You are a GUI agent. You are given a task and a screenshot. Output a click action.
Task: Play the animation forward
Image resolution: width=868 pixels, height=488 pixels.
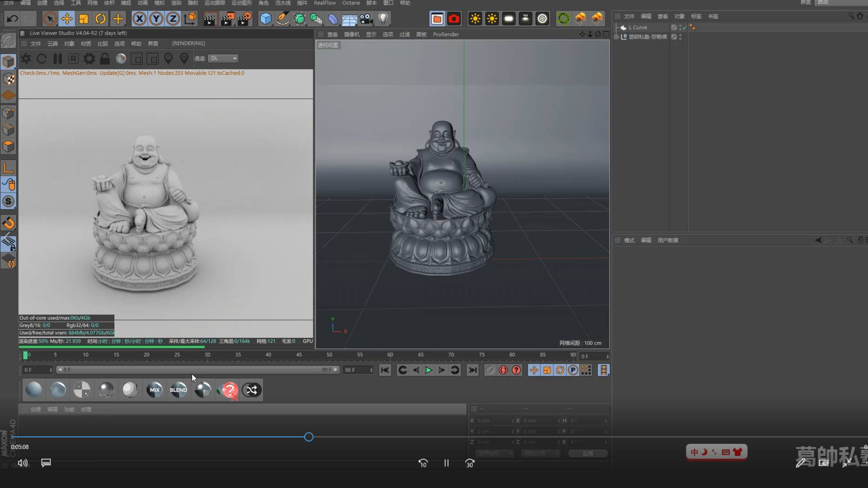pos(428,370)
